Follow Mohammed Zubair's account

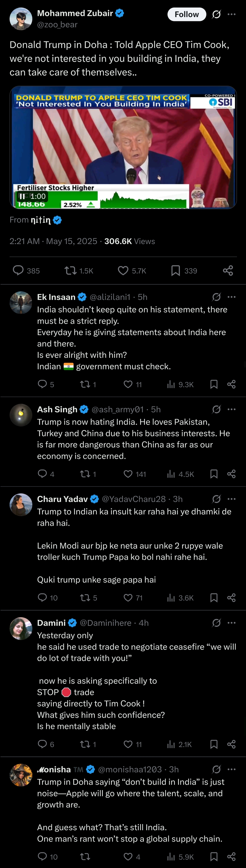pos(187,14)
